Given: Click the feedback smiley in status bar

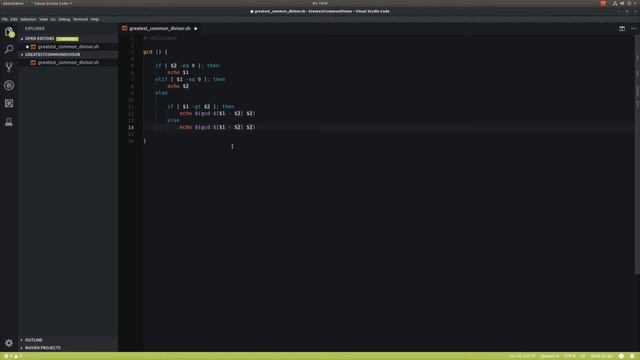Looking at the screenshot, I should (621, 356).
